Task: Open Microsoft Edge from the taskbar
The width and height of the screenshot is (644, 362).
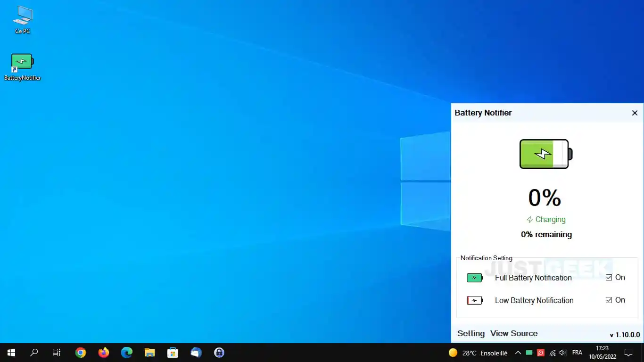Action: pyautogui.click(x=127, y=353)
